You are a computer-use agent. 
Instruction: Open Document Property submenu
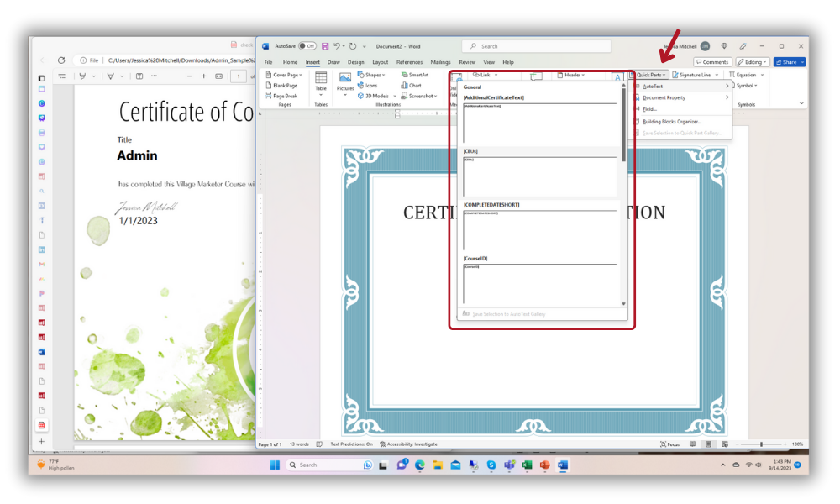pos(681,97)
